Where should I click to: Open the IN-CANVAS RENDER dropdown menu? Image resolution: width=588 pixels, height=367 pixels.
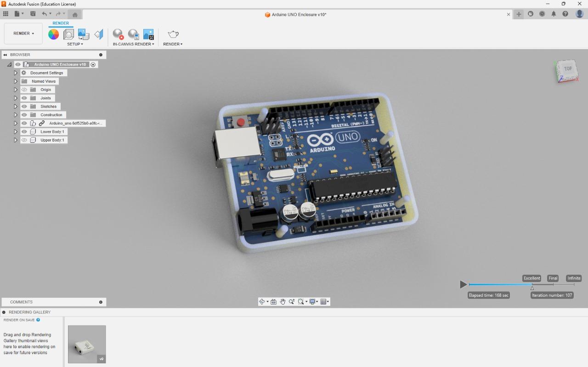pyautogui.click(x=133, y=44)
